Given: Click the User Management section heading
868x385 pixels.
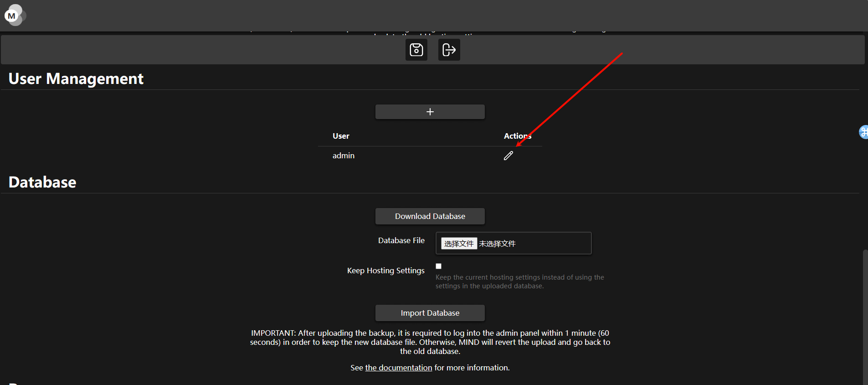Looking at the screenshot, I should point(76,79).
